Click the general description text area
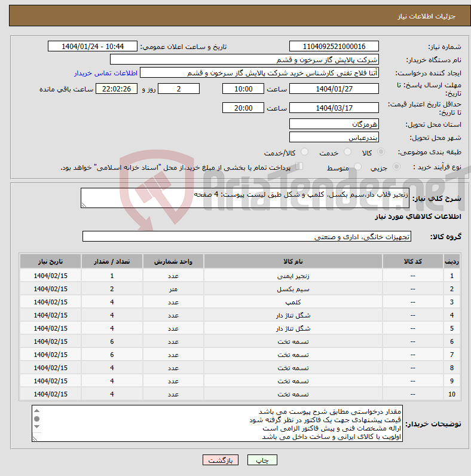This screenshot has height=476, width=471. tap(245, 198)
